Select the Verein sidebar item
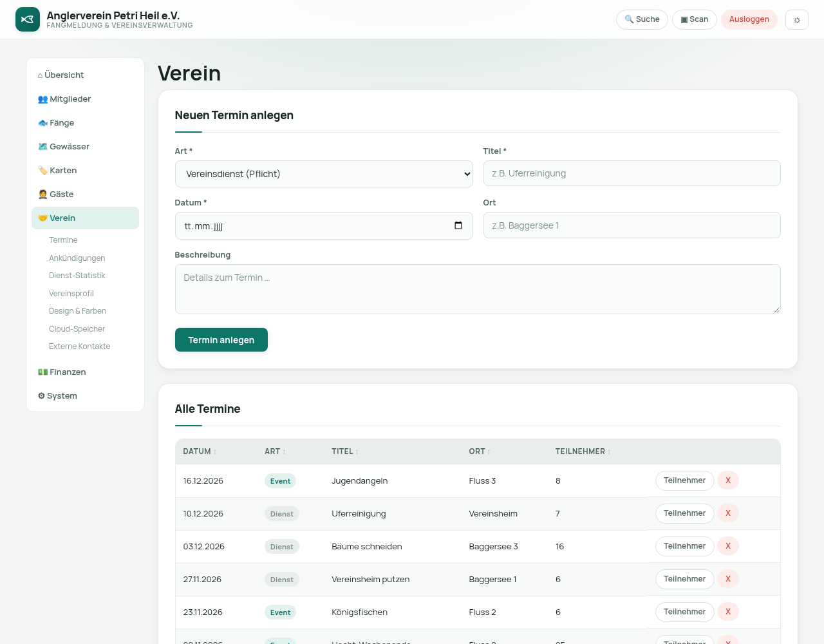This screenshot has height=644, width=824. point(85,218)
